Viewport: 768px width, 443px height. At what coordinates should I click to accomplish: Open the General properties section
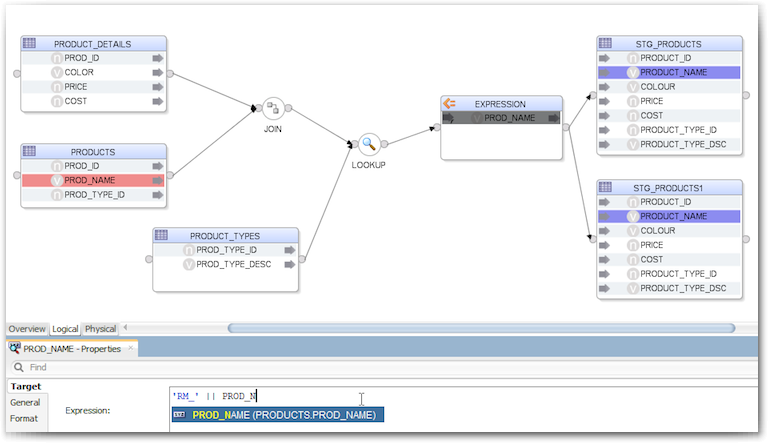pos(25,402)
